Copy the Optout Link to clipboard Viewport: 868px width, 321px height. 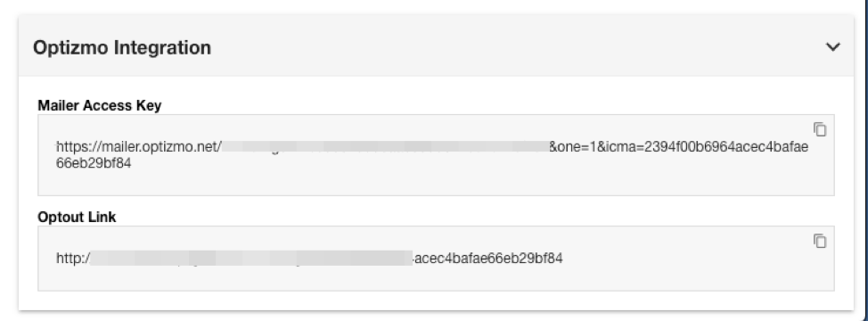[820, 241]
